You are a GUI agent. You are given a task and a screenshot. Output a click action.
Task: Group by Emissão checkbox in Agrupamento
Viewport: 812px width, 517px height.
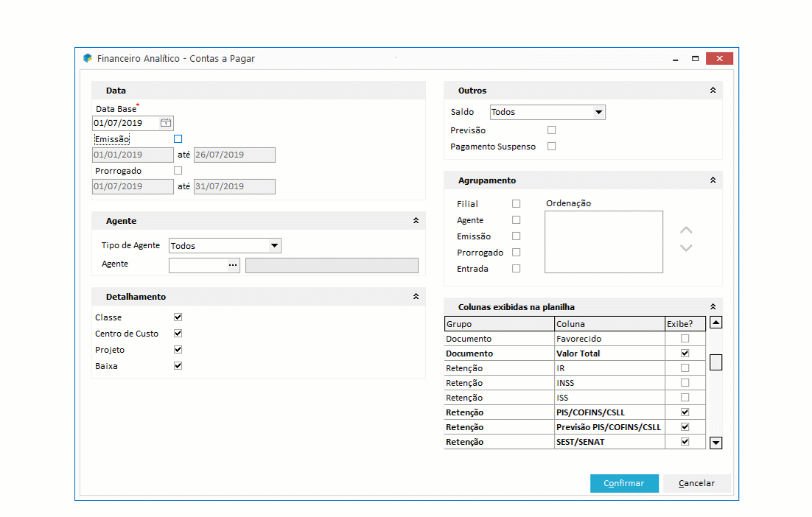(517, 236)
